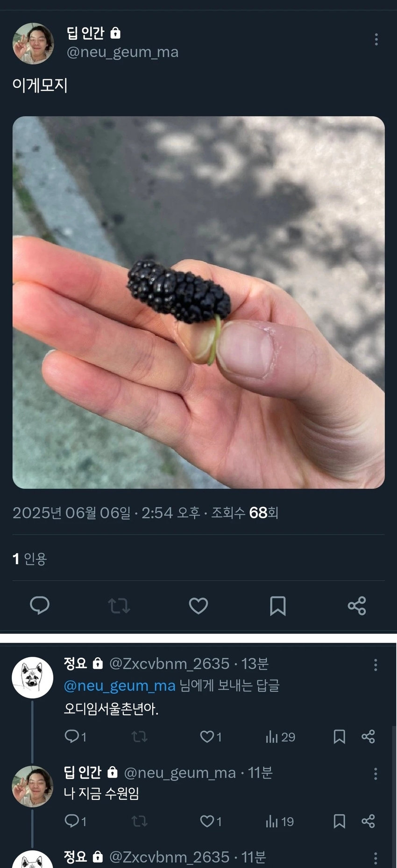The image size is (397, 868).
Task: Toggle like on '나 지금 수원임' reply
Action: pos(211,821)
